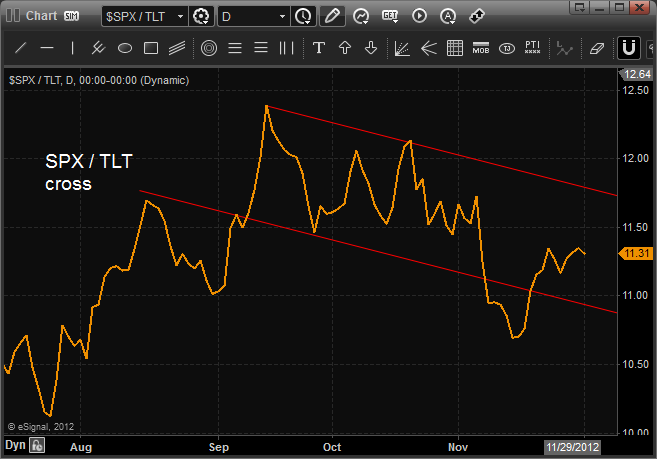Open the circled A alerts dropdown
The image size is (657, 459).
448,16
